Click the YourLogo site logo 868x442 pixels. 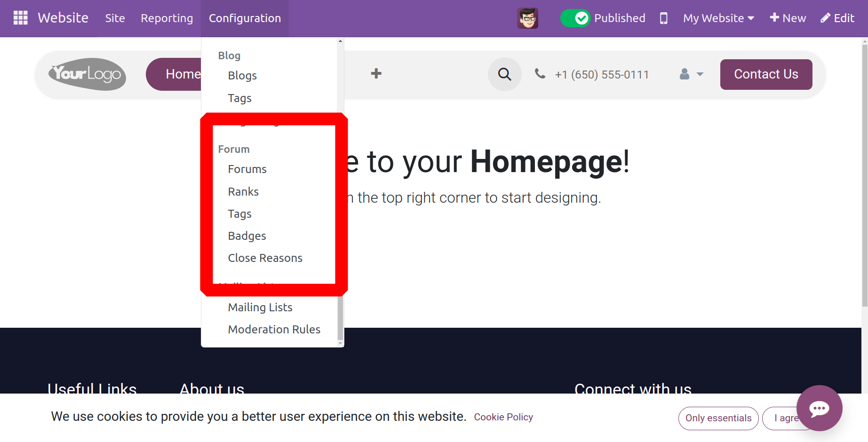(87, 74)
